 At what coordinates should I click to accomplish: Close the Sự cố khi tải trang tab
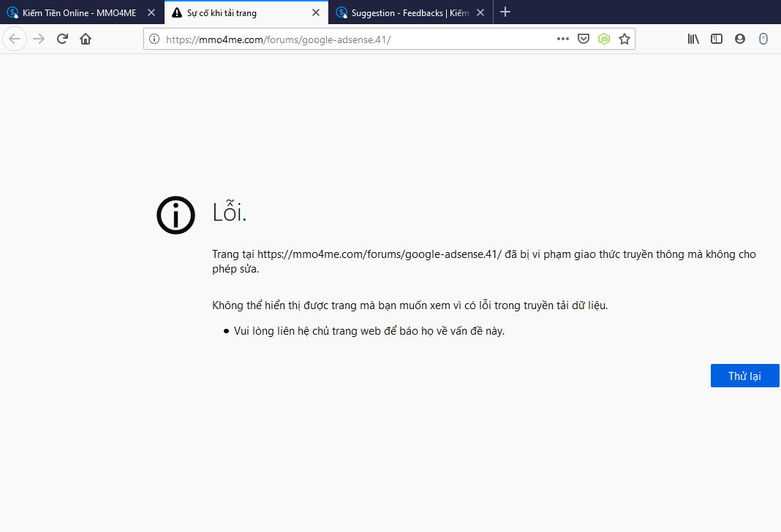316,12
